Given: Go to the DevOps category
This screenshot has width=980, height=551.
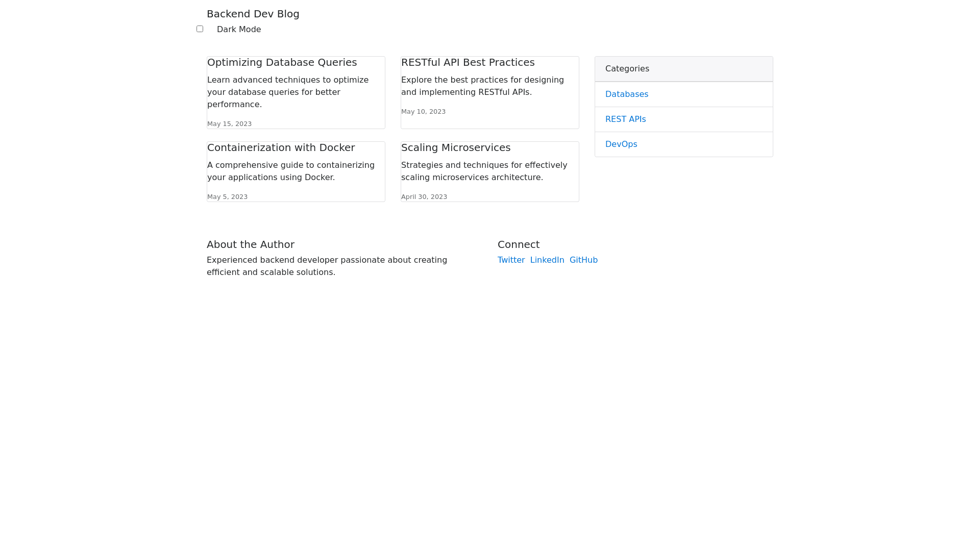Looking at the screenshot, I should 621,144.
